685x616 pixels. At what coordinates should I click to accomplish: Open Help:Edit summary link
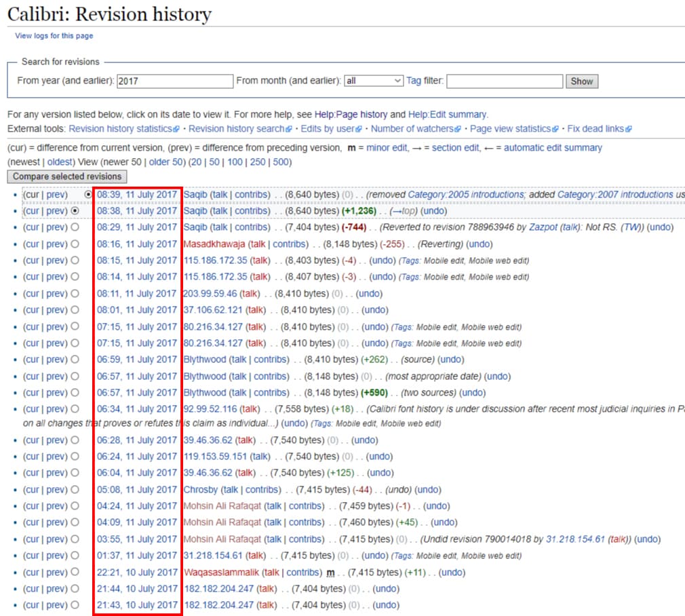(448, 115)
